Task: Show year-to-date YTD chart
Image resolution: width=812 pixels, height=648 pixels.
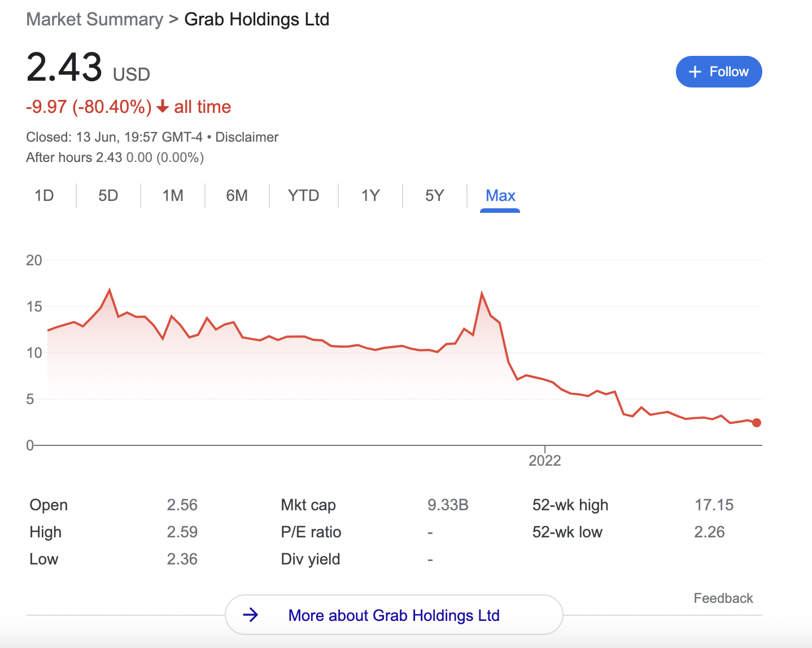Action: pos(304,196)
